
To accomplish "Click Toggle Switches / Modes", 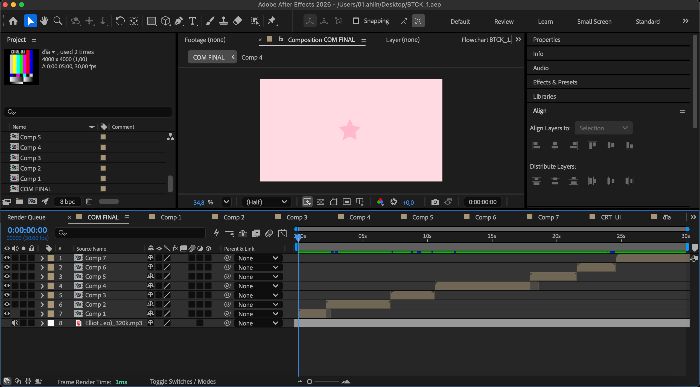I will [x=183, y=382].
